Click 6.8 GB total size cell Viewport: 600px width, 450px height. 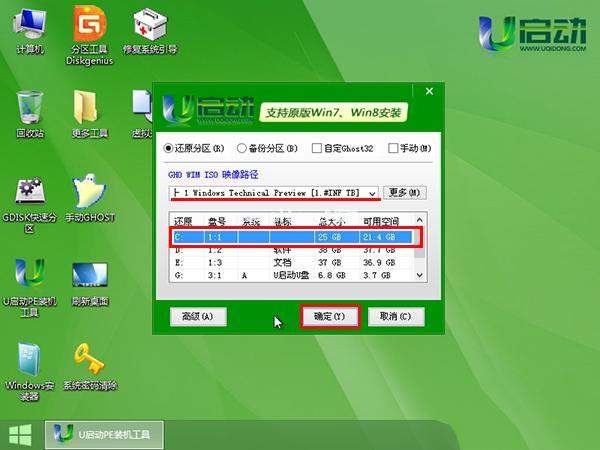click(332, 275)
